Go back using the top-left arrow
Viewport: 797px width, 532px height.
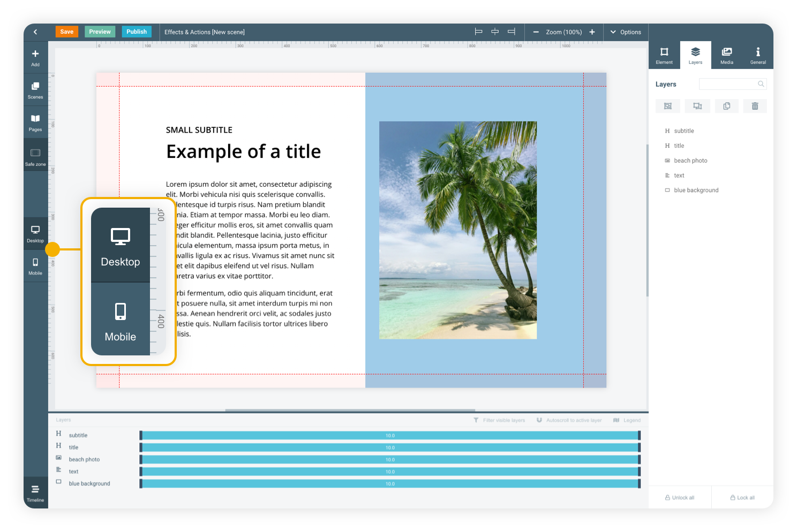[x=35, y=32]
